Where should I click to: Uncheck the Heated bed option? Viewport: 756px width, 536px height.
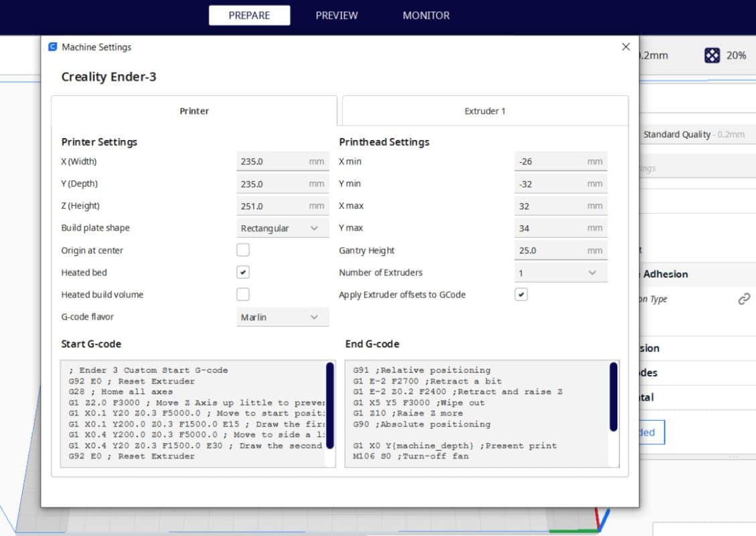point(242,272)
